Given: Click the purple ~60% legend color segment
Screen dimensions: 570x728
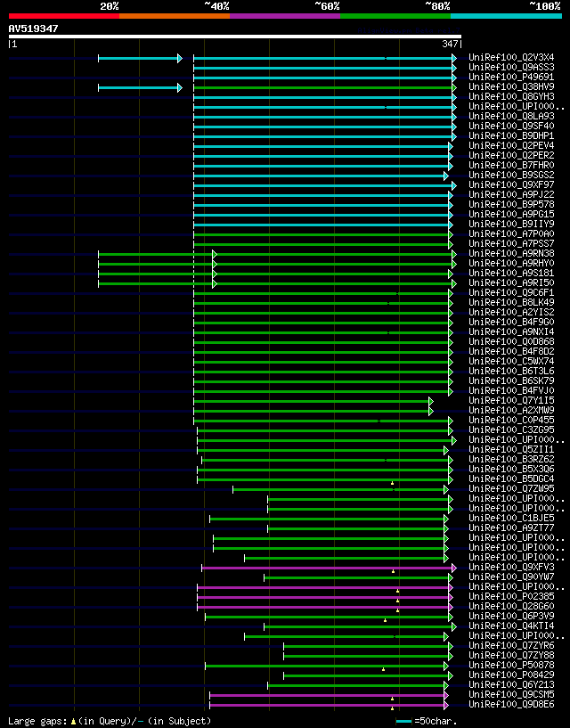Looking at the screenshot, I should coord(285,16).
